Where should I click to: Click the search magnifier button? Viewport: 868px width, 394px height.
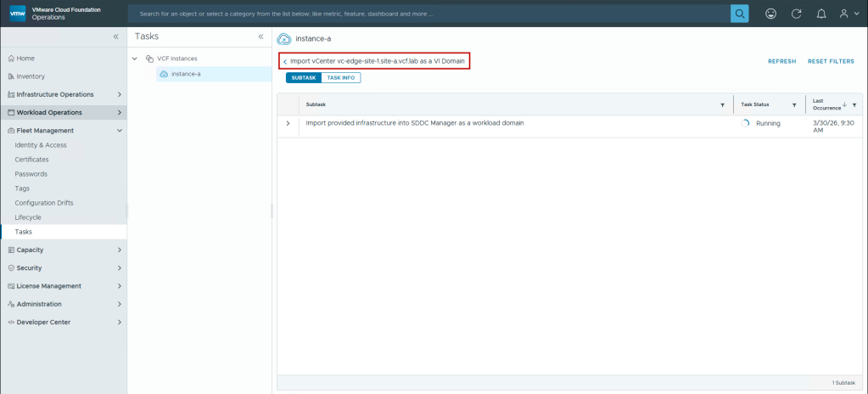[739, 14]
